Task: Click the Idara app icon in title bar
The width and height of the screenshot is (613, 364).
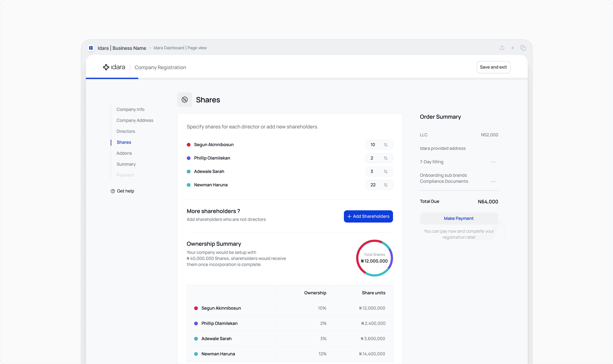Action: pyautogui.click(x=91, y=48)
